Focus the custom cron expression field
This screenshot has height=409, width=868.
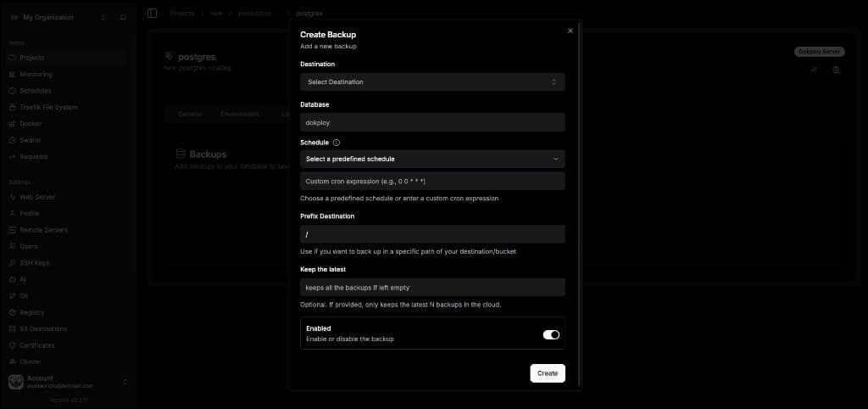pyautogui.click(x=432, y=182)
